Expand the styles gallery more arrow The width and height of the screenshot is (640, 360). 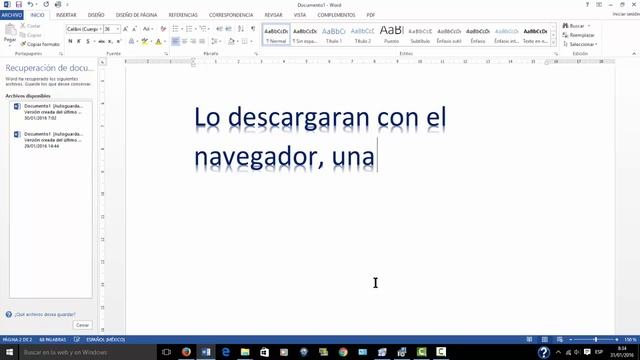(x=553, y=43)
